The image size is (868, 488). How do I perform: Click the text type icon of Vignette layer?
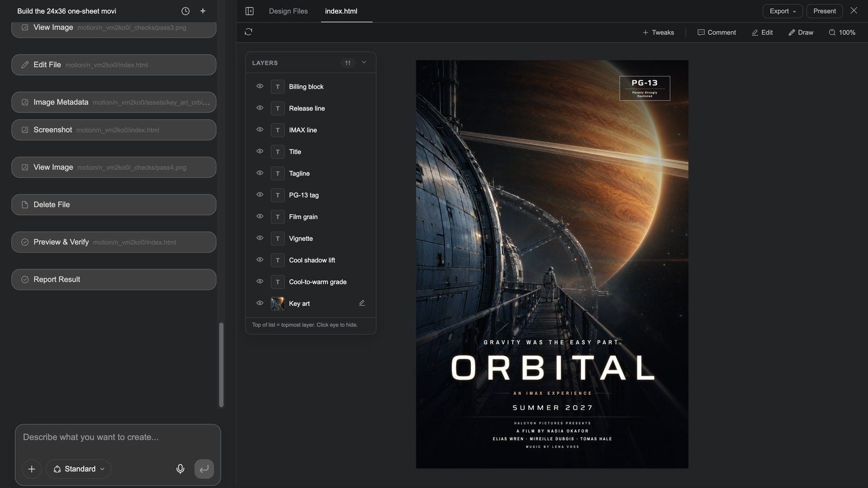pos(277,239)
